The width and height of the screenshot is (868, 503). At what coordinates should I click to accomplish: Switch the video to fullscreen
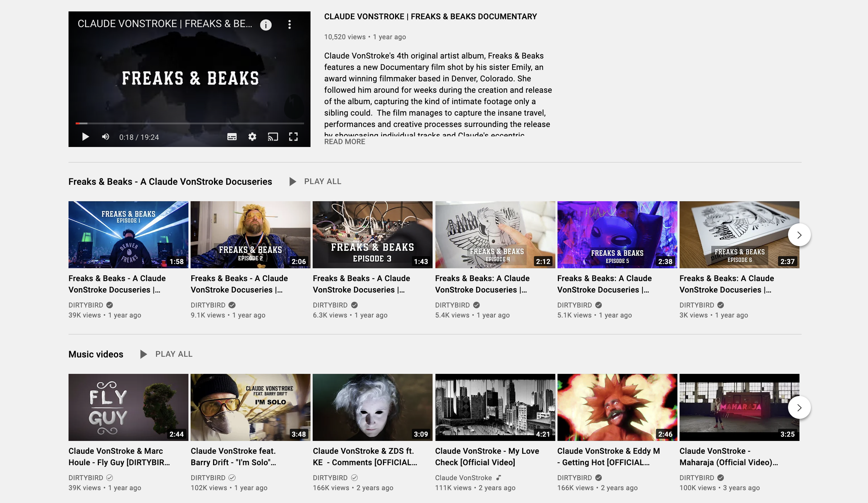pos(293,137)
